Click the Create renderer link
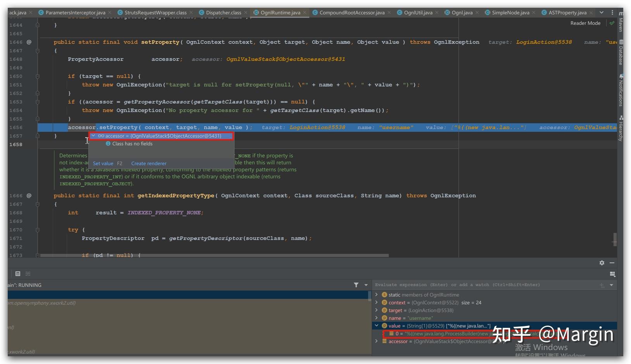Viewport: 631px width, 364px height. point(149,164)
